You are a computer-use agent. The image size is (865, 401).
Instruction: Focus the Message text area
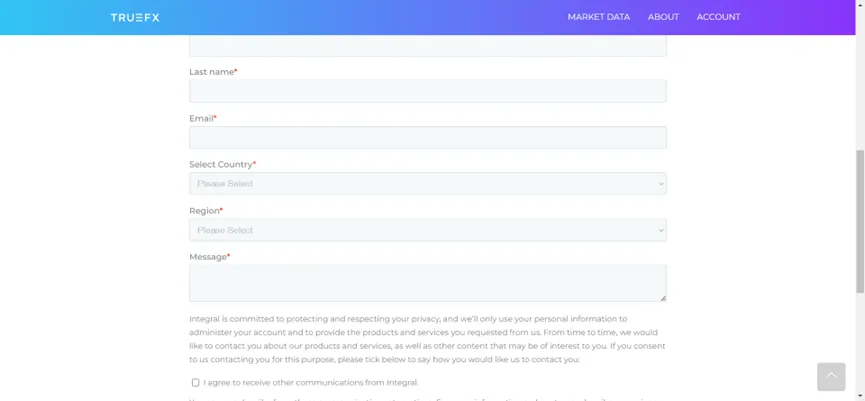(428, 283)
